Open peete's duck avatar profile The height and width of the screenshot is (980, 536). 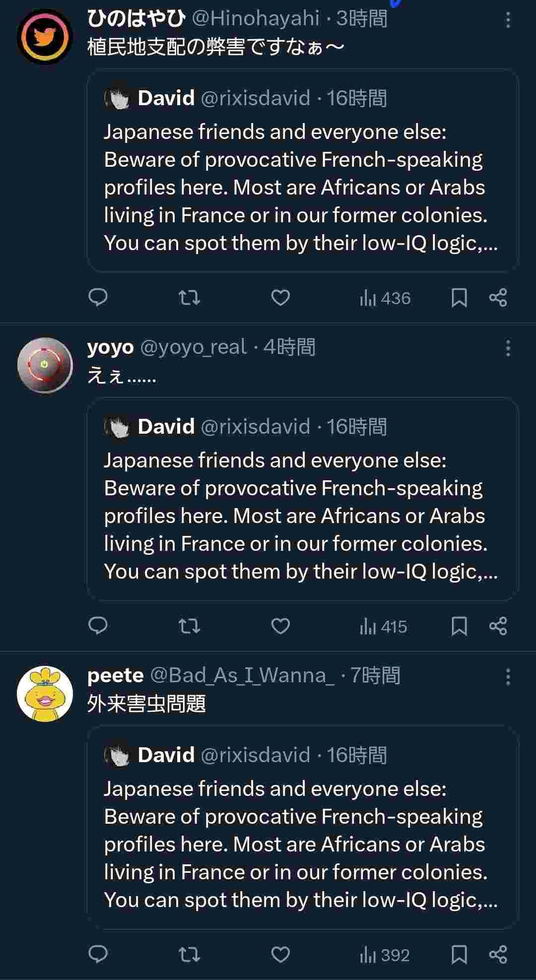point(45,694)
